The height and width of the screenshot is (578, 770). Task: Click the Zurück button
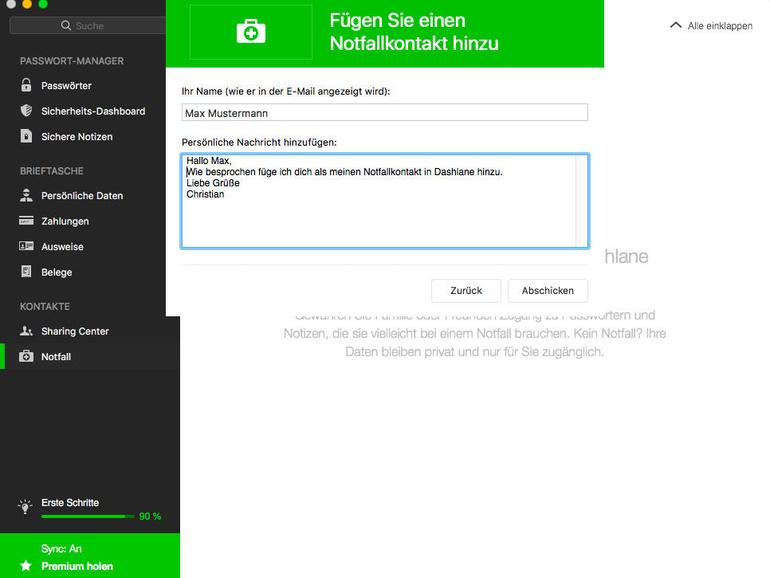pyautogui.click(x=466, y=291)
